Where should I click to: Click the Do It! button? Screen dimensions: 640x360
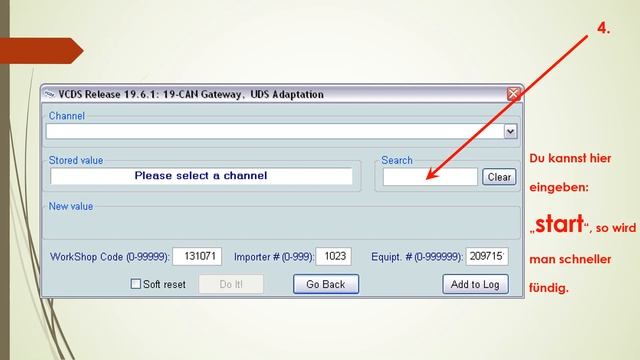(x=231, y=284)
